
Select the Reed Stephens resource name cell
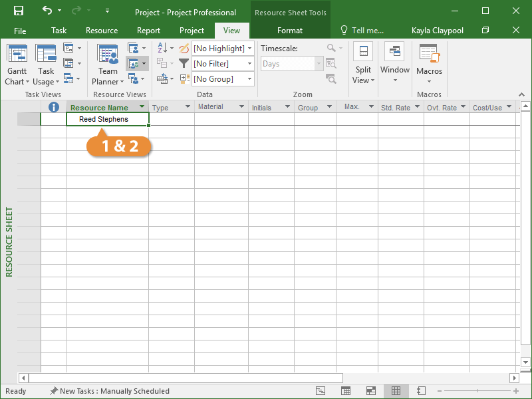click(x=107, y=120)
